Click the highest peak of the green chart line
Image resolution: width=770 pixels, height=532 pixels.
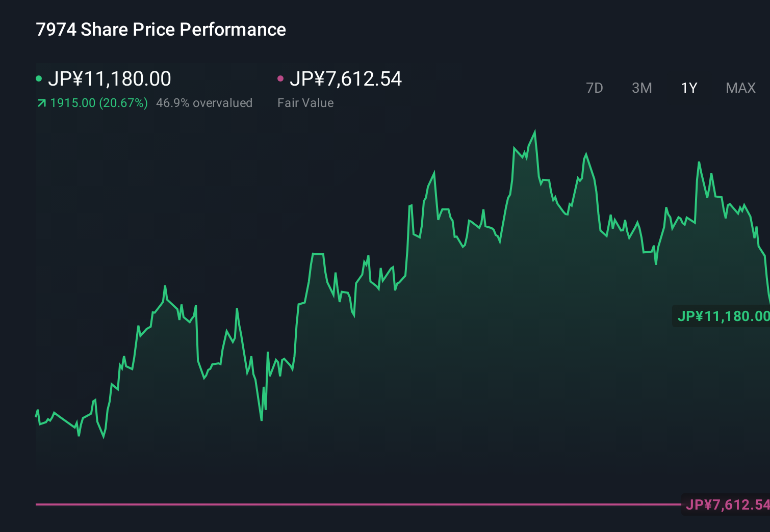[534, 130]
